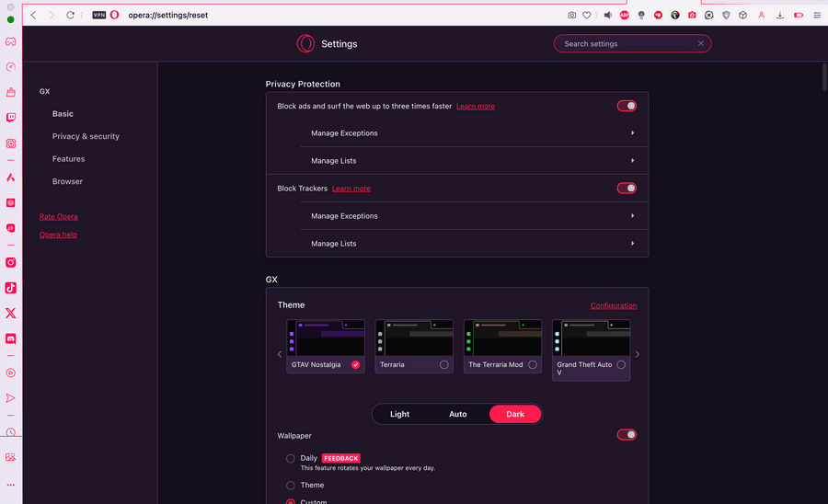The height and width of the screenshot is (504, 828).
Task: Click the Opera help link
Action: click(58, 235)
